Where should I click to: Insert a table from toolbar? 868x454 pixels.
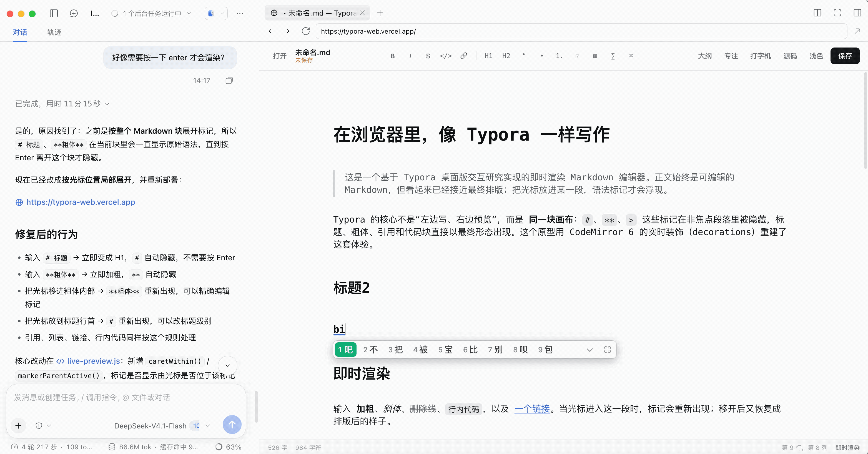tap(595, 56)
